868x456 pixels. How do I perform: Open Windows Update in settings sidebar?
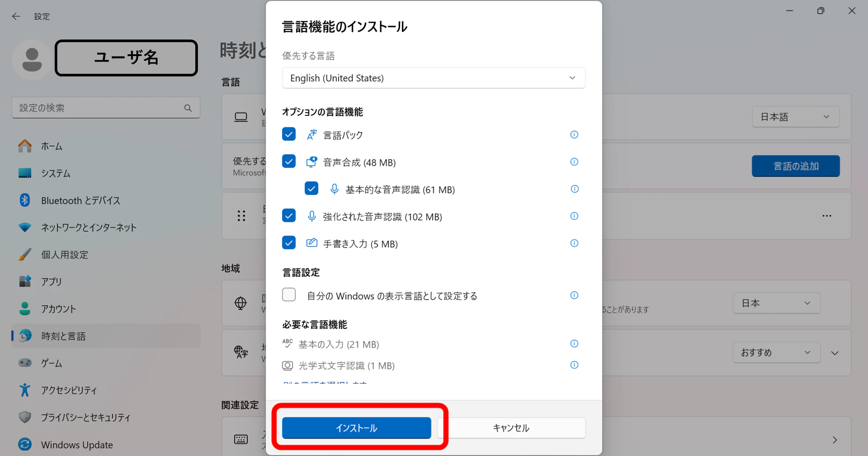coord(106,445)
